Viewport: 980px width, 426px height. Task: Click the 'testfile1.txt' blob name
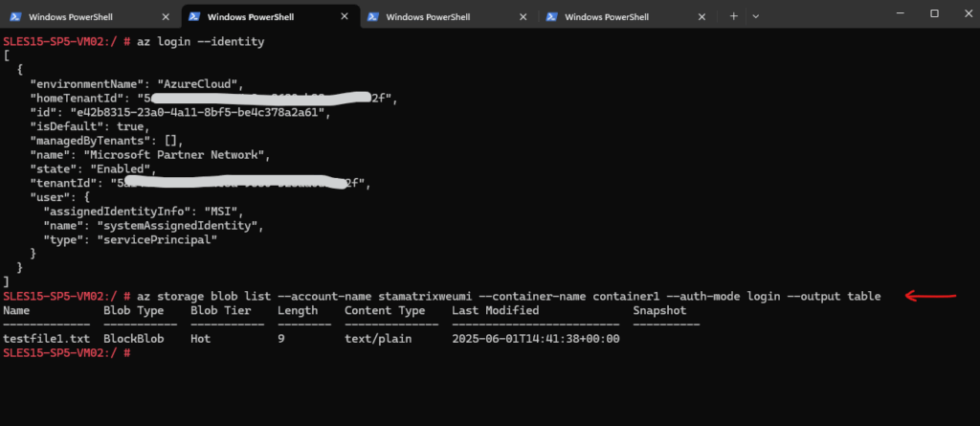coord(46,339)
